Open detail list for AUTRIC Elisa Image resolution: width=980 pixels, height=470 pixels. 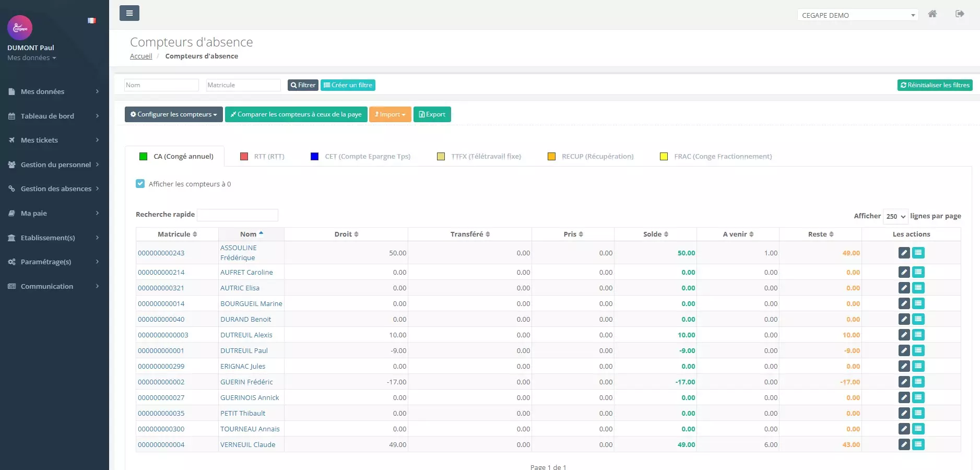(x=918, y=288)
